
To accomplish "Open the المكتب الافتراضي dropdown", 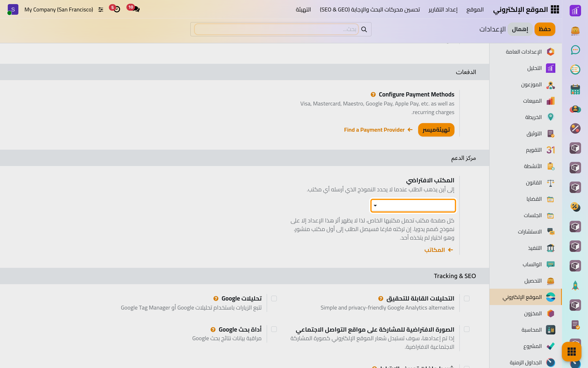I will point(413,205).
